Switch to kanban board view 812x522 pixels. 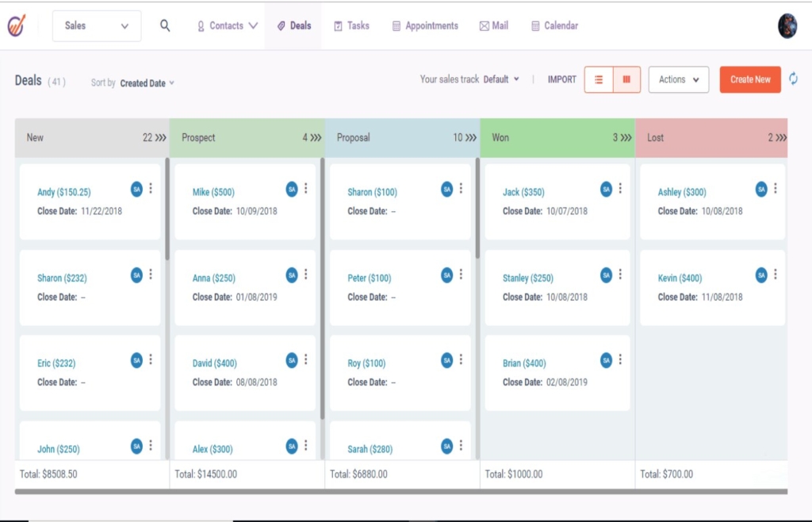click(626, 79)
